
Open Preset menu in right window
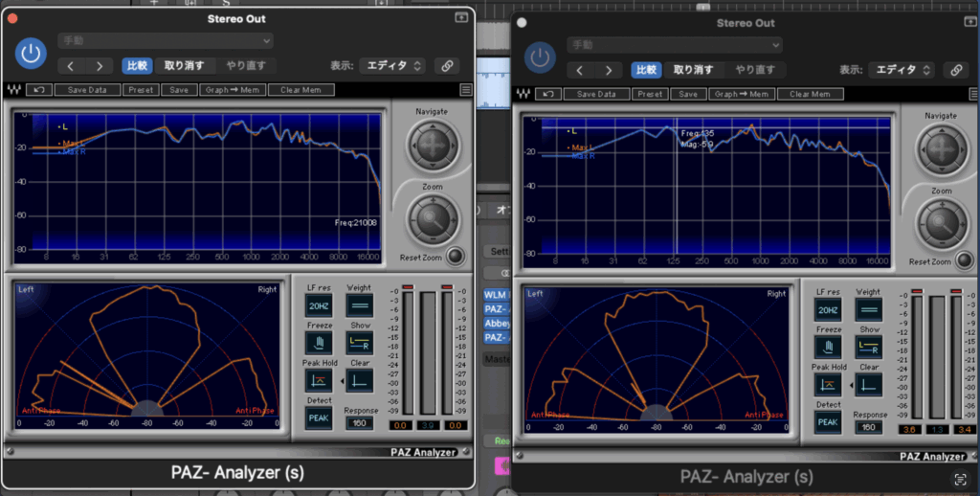coord(650,95)
